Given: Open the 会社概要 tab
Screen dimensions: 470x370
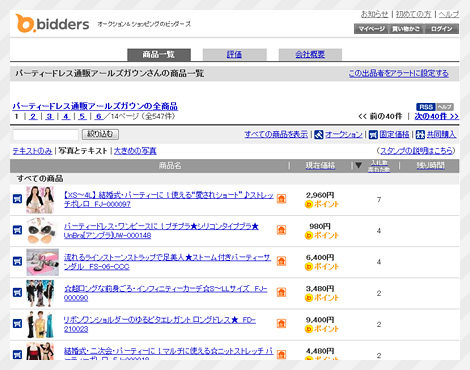Looking at the screenshot, I should pos(310,55).
